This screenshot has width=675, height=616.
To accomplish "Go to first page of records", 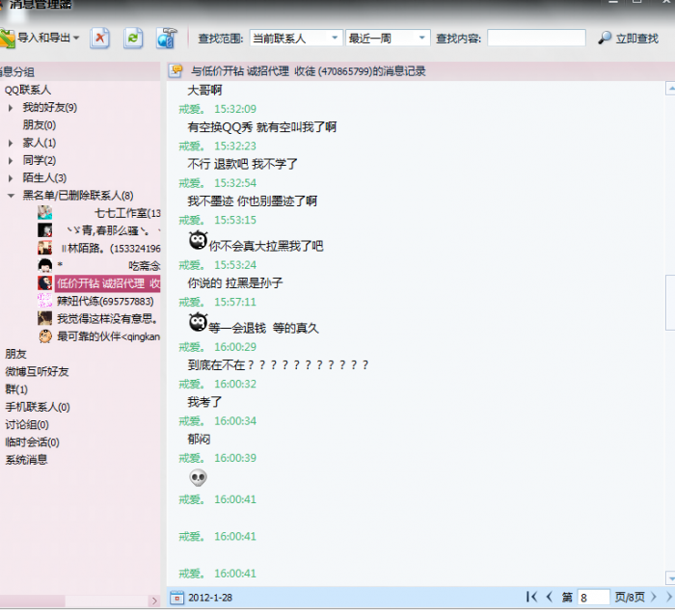I will 531,597.
